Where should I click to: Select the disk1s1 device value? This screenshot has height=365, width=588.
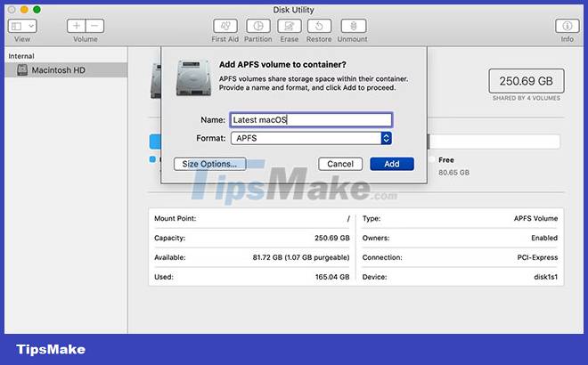[x=545, y=277]
